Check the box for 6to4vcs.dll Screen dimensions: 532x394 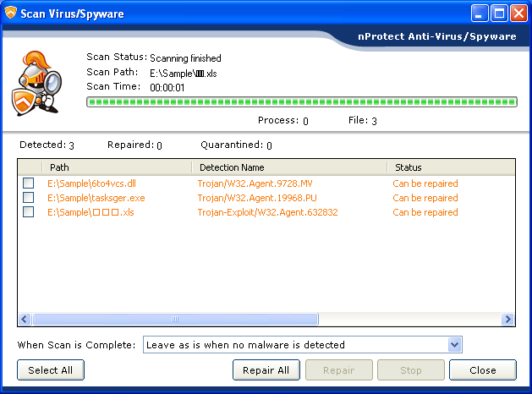(28, 183)
